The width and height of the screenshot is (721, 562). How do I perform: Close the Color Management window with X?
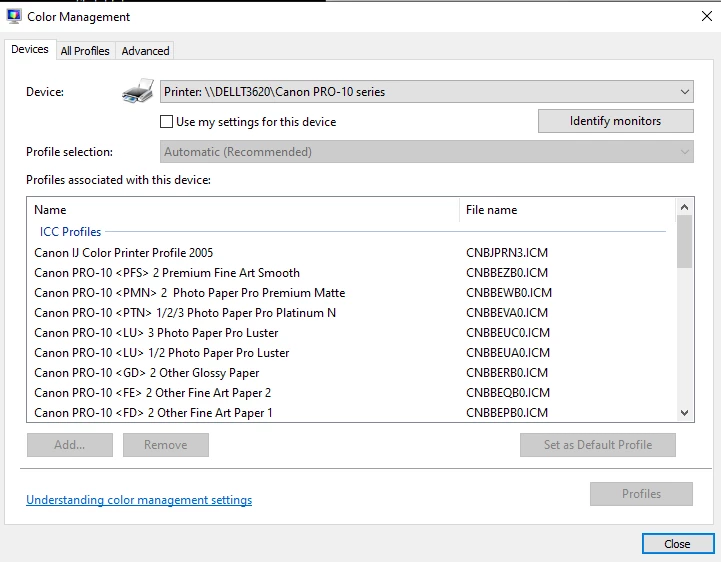pyautogui.click(x=707, y=17)
